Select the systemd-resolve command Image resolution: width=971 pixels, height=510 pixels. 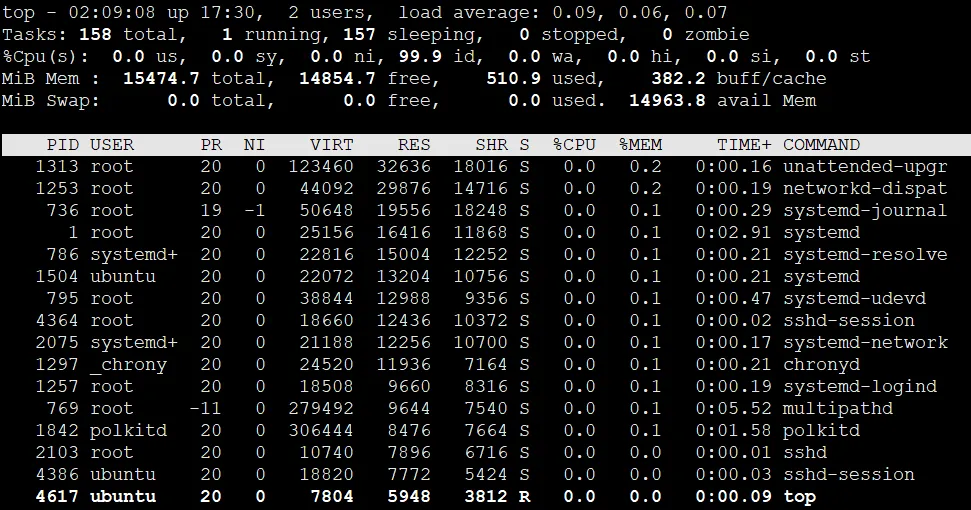[865, 255]
